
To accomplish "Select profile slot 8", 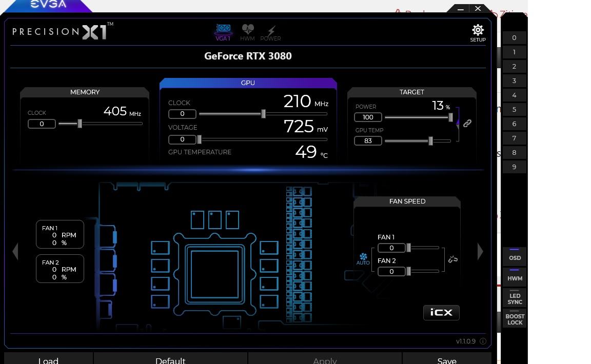I will 514,152.
